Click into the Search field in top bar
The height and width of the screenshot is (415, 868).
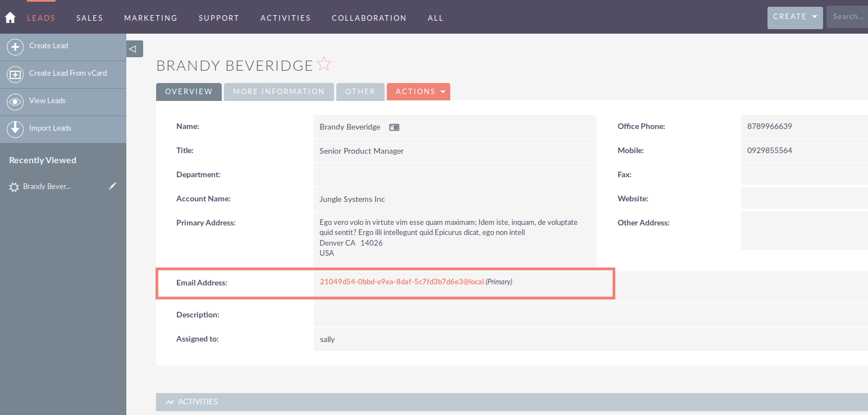point(848,17)
